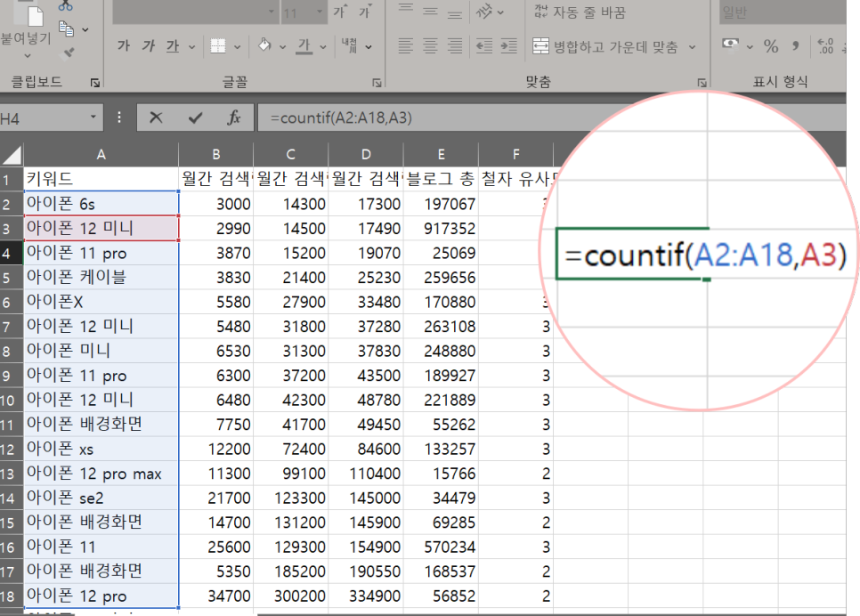
Task: Align text right in the cell
Action: (455, 46)
